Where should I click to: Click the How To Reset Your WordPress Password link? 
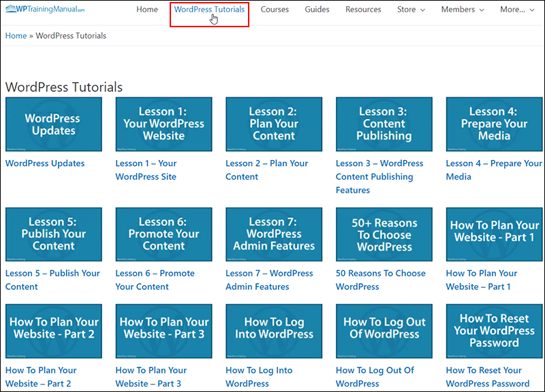point(488,377)
